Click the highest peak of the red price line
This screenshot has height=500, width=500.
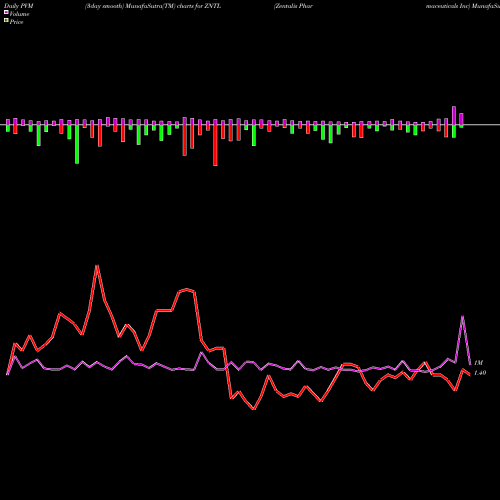pos(97,266)
